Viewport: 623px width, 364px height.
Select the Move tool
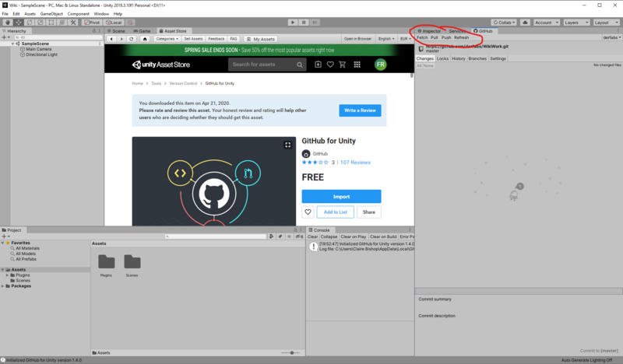18,23
